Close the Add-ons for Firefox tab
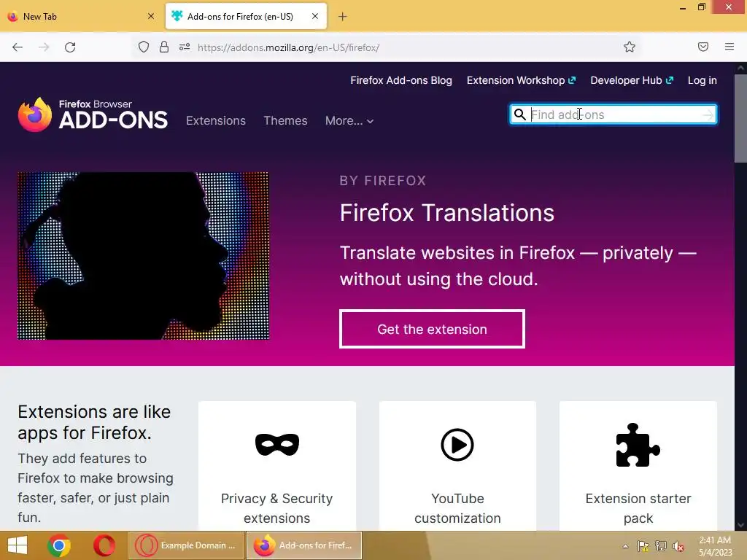The width and height of the screenshot is (747, 560). pos(315,16)
